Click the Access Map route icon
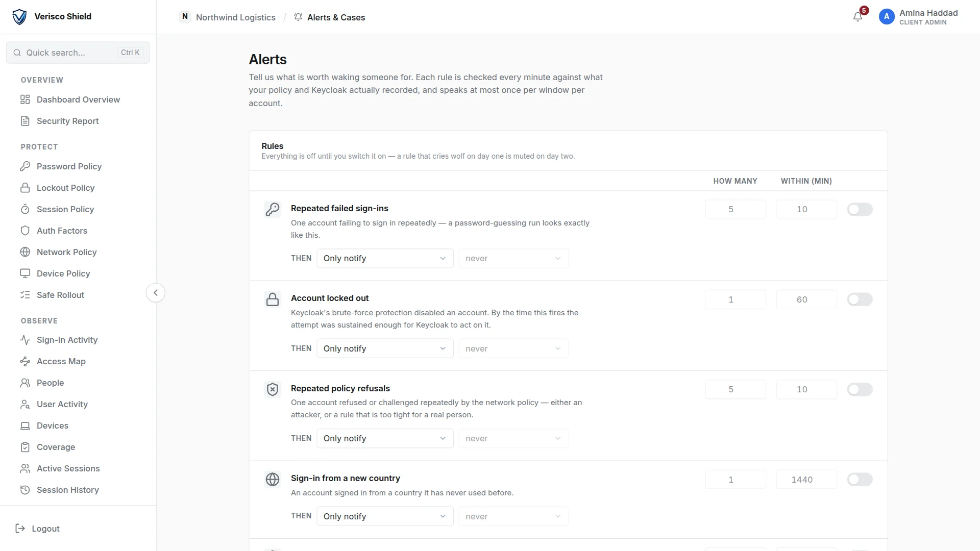 (25, 361)
